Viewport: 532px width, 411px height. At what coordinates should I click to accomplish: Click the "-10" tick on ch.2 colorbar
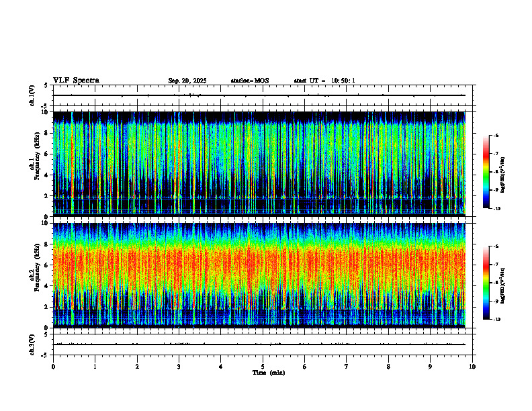click(496, 320)
